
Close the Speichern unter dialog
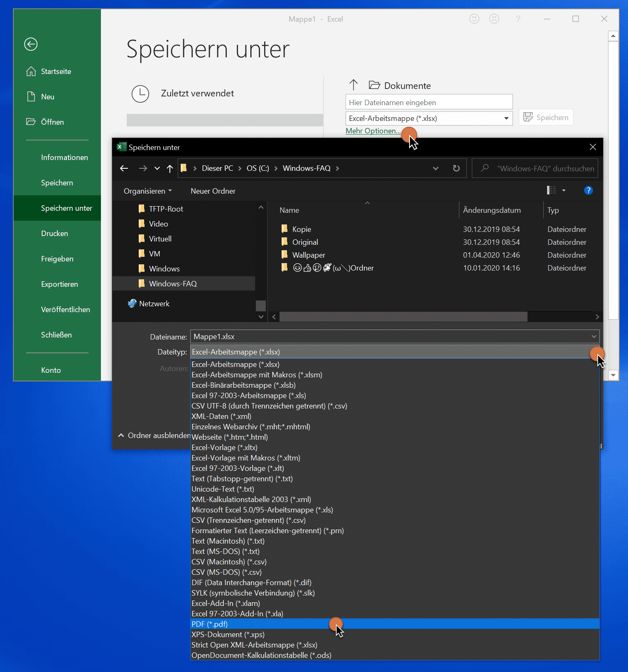(x=593, y=147)
